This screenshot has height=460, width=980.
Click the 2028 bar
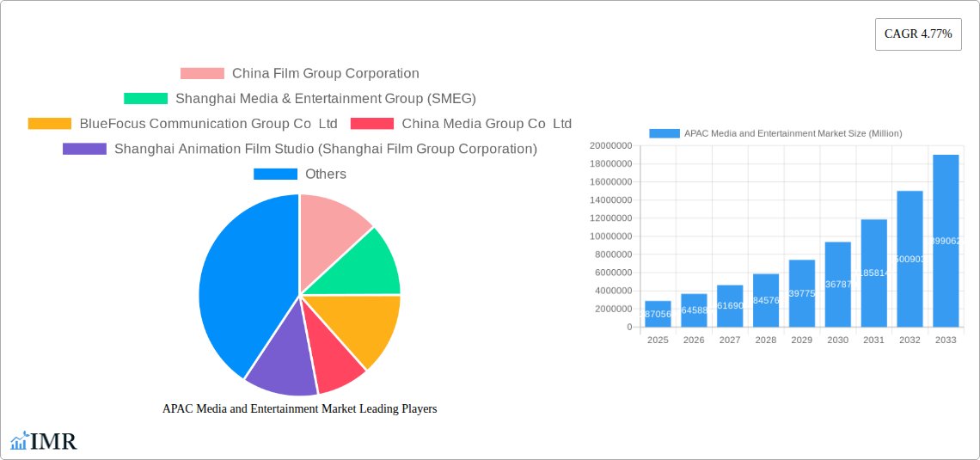(x=766, y=300)
